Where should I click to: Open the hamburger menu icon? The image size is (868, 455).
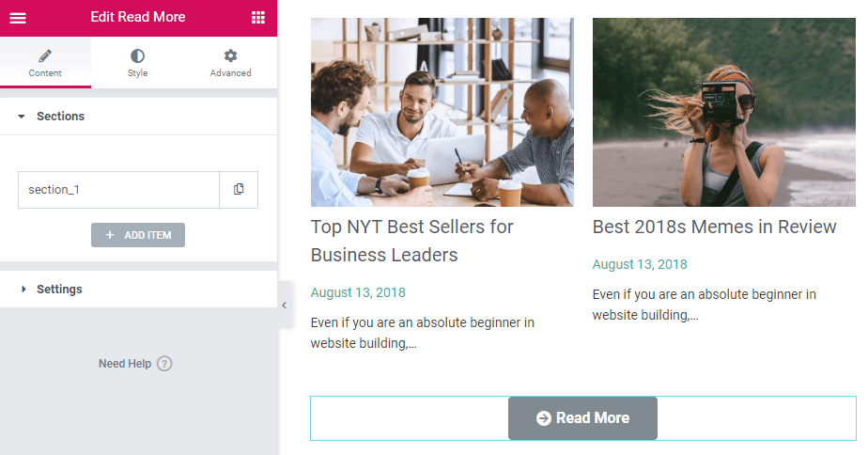[x=18, y=18]
